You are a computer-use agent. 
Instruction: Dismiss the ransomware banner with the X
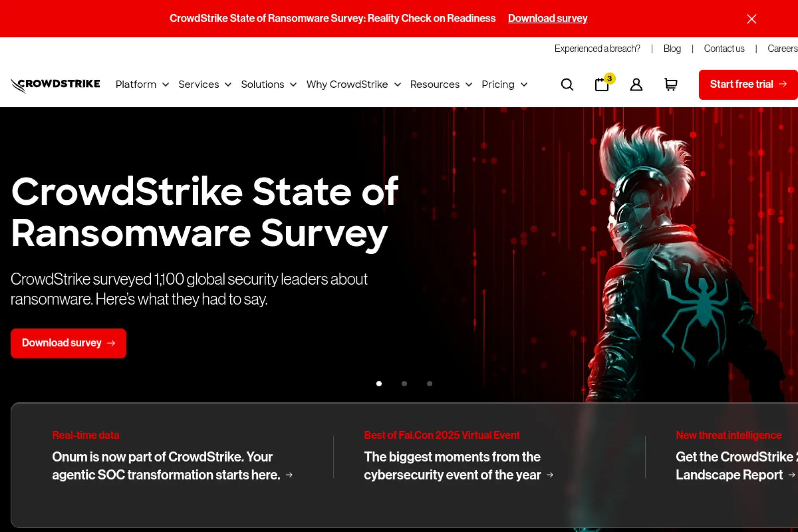[752, 18]
